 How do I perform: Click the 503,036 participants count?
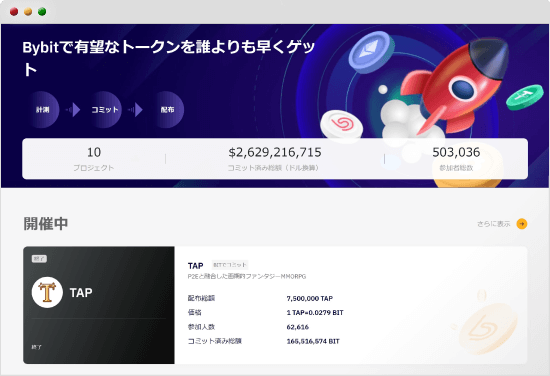tap(456, 152)
